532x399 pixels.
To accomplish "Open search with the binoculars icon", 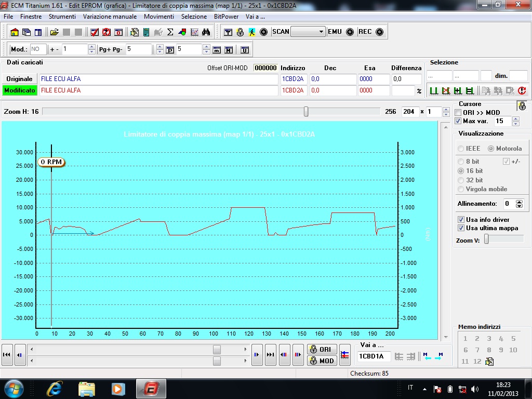I will pyautogui.click(x=206, y=32).
